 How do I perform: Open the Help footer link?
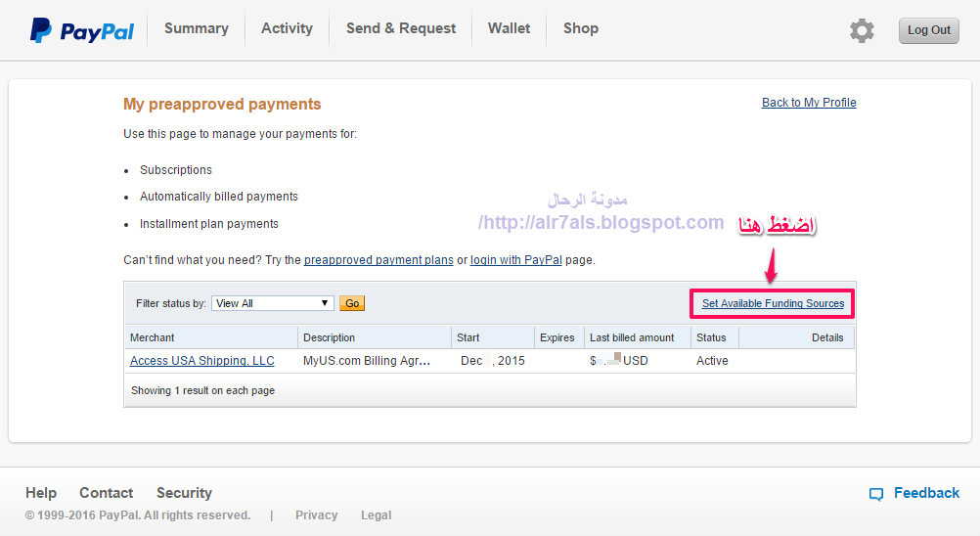tap(41, 493)
